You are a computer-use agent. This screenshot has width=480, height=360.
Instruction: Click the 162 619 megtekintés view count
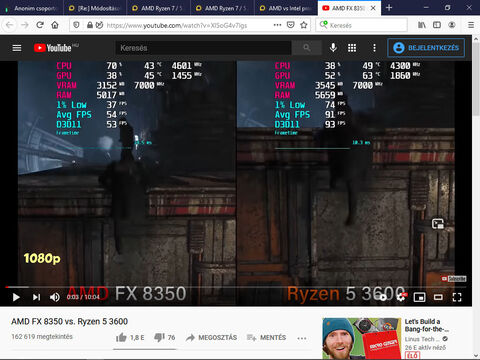[42, 337]
